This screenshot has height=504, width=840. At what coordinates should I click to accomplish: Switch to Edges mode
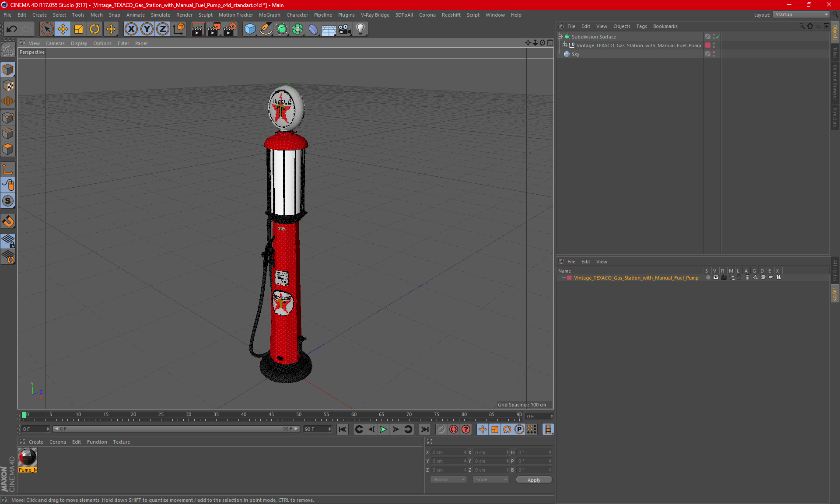(8, 133)
